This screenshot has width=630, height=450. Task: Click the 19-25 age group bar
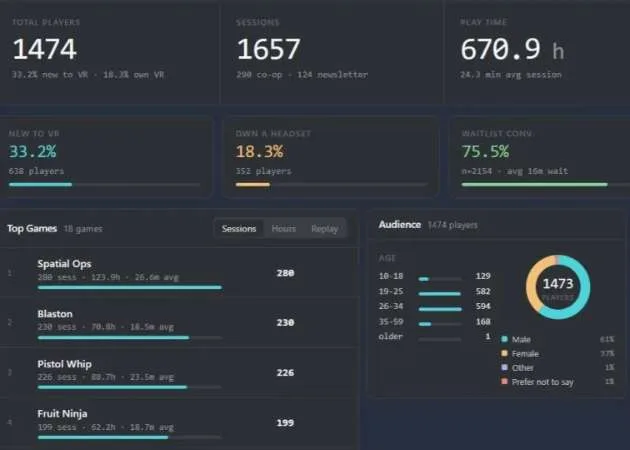[x=440, y=294]
